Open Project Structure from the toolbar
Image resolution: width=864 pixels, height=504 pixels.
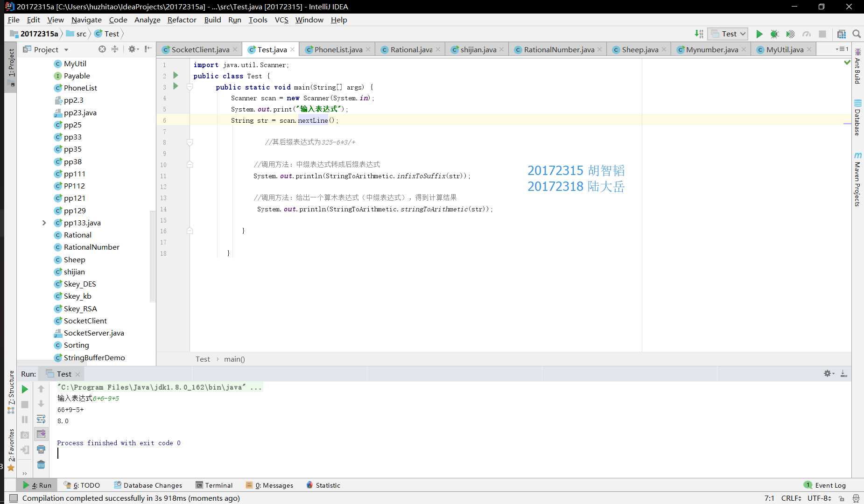click(841, 34)
